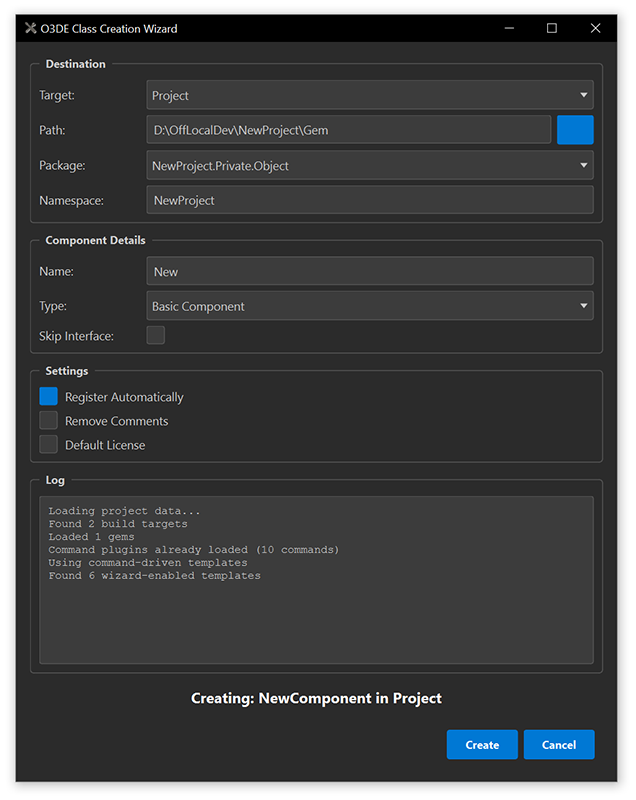Screen dimensions: 636x800
Task: Maximize the wizard window
Action: (552, 28)
